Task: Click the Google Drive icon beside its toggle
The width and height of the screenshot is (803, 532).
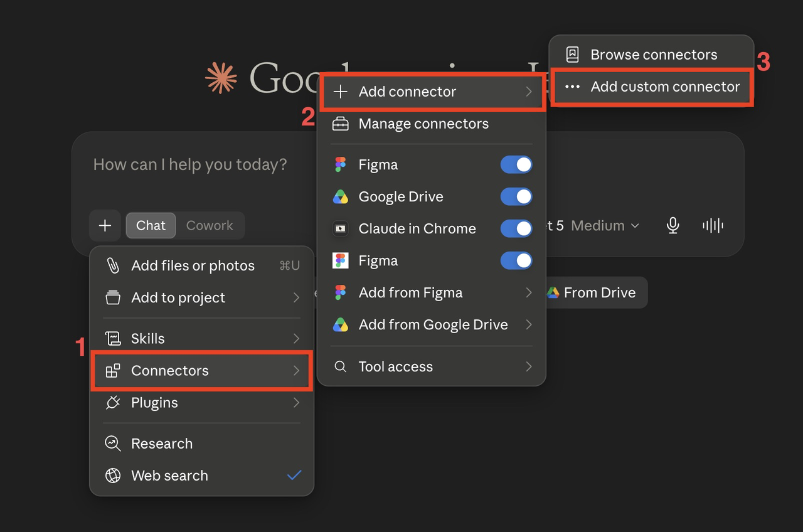Action: click(341, 197)
